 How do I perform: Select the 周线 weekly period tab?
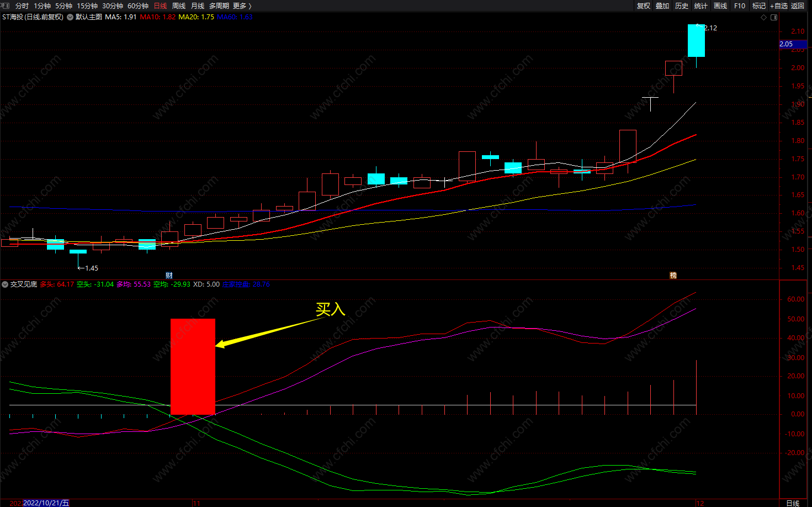click(179, 6)
